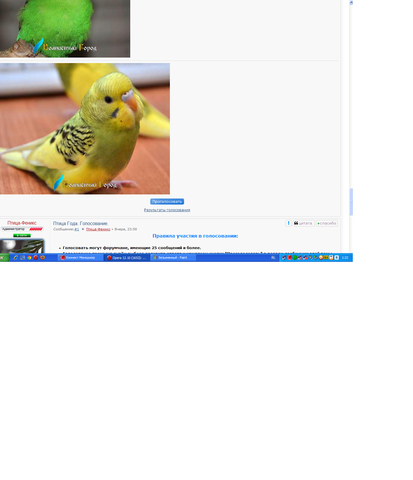This screenshot has height=480, width=413.
Task: Click the vertical scrollbar thumb
Action: coord(351,202)
